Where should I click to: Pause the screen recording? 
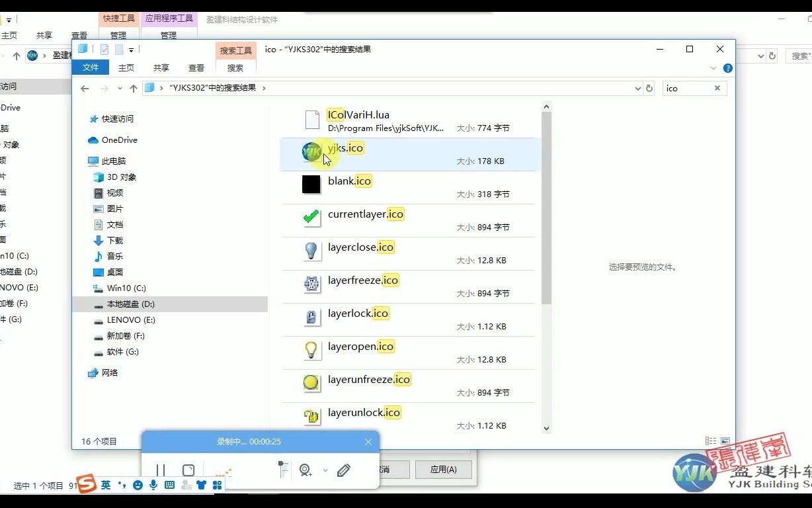click(161, 470)
